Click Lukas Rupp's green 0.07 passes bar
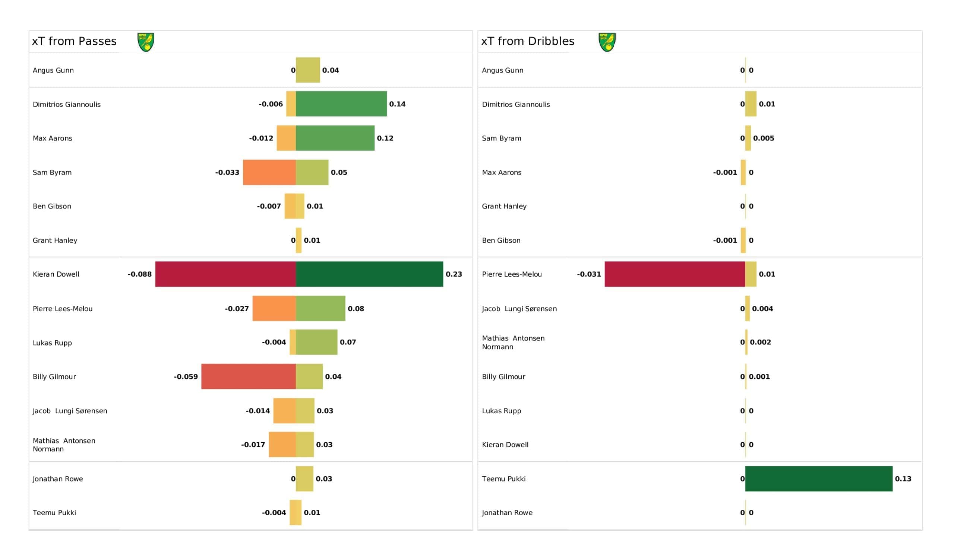 coord(316,342)
